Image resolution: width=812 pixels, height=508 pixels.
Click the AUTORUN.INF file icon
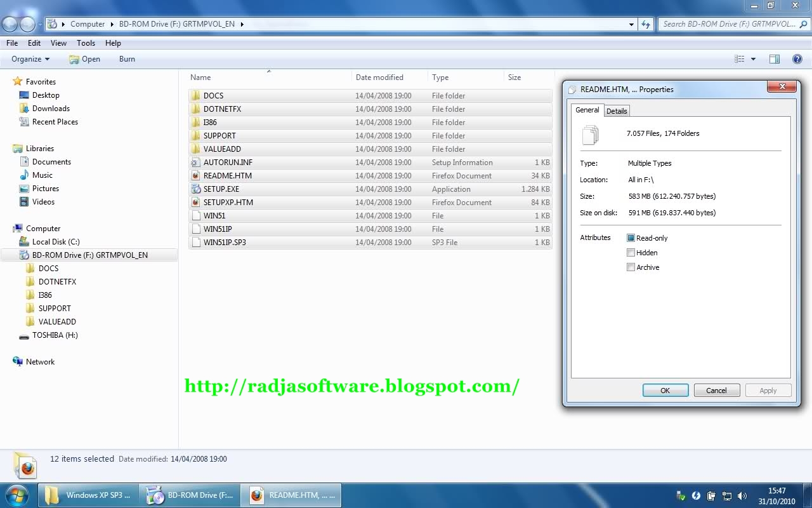tap(196, 163)
